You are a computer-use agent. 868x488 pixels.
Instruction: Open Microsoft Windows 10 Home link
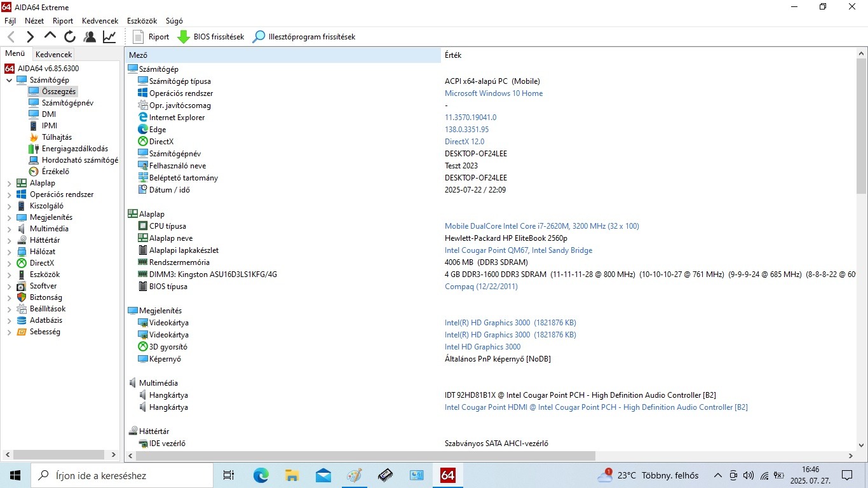coord(494,93)
